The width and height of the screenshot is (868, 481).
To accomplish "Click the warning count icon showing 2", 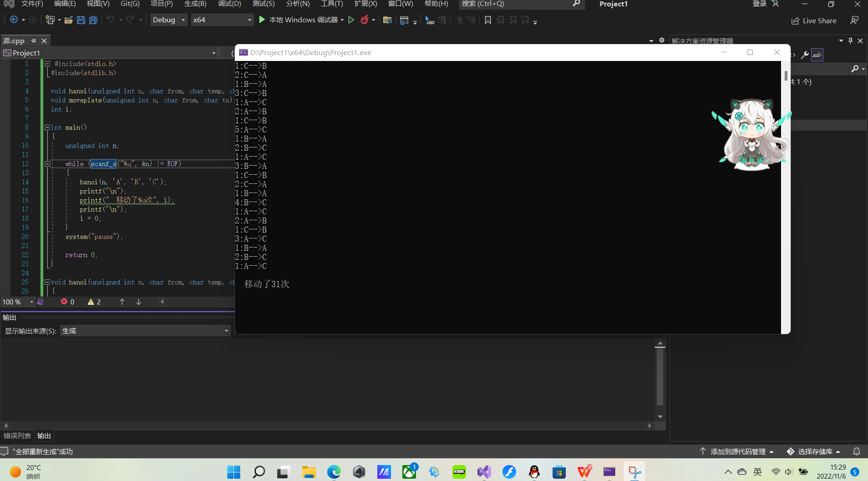I will click(x=91, y=302).
